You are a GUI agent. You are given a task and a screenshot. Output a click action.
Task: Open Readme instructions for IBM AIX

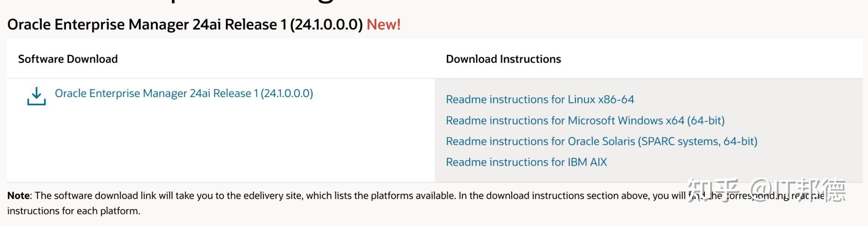(526, 162)
